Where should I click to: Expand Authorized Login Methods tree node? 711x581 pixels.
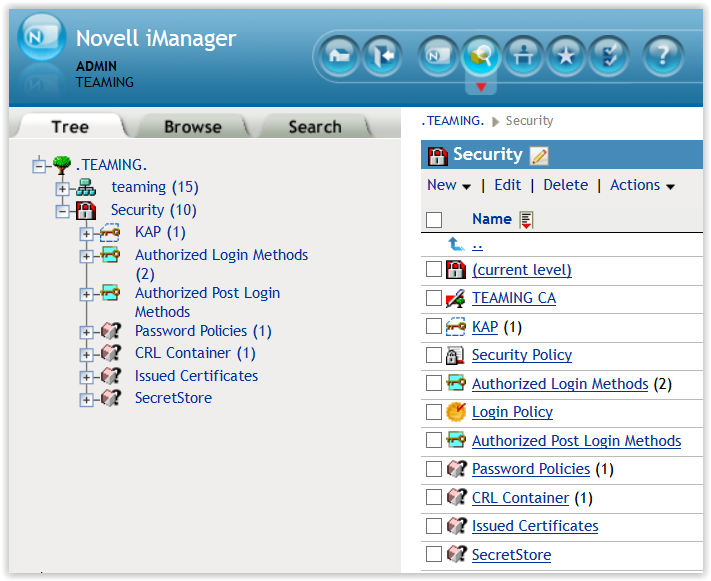pos(86,257)
